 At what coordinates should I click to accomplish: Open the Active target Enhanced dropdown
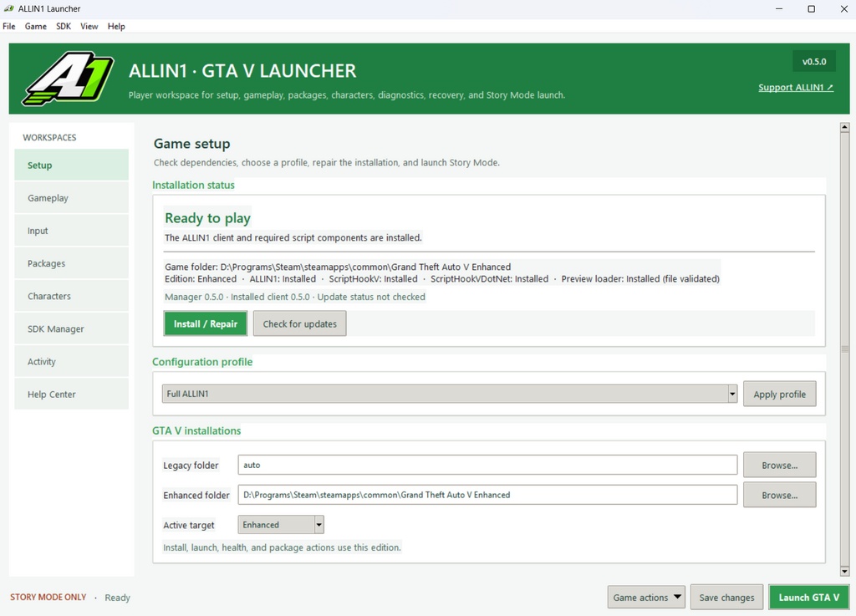281,525
